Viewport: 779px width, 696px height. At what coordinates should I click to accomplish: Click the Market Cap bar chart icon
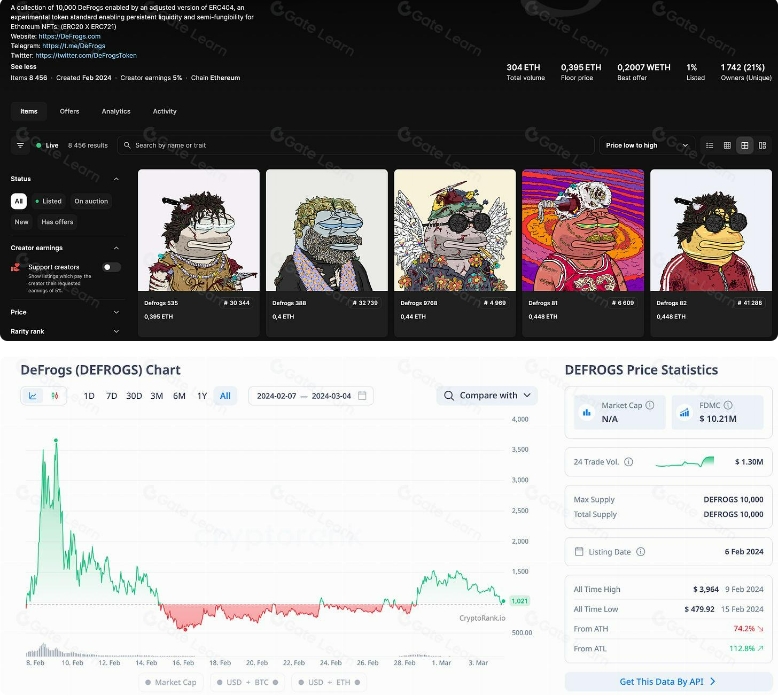[x=587, y=412]
